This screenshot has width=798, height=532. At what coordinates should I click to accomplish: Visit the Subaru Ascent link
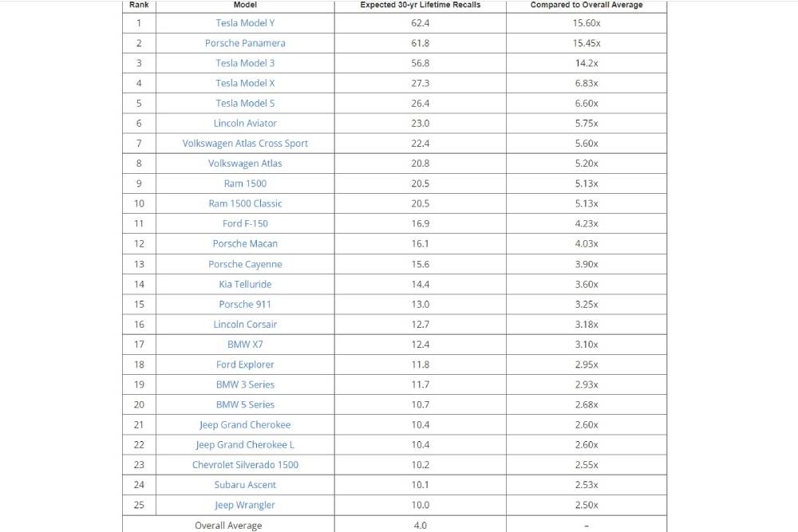point(245,485)
